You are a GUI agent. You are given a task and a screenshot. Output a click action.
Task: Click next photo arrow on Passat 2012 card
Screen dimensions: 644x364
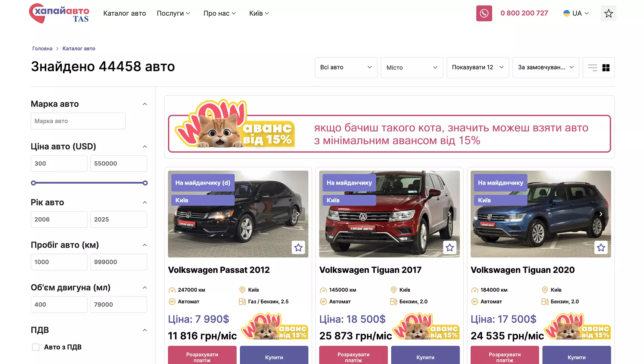(298, 214)
